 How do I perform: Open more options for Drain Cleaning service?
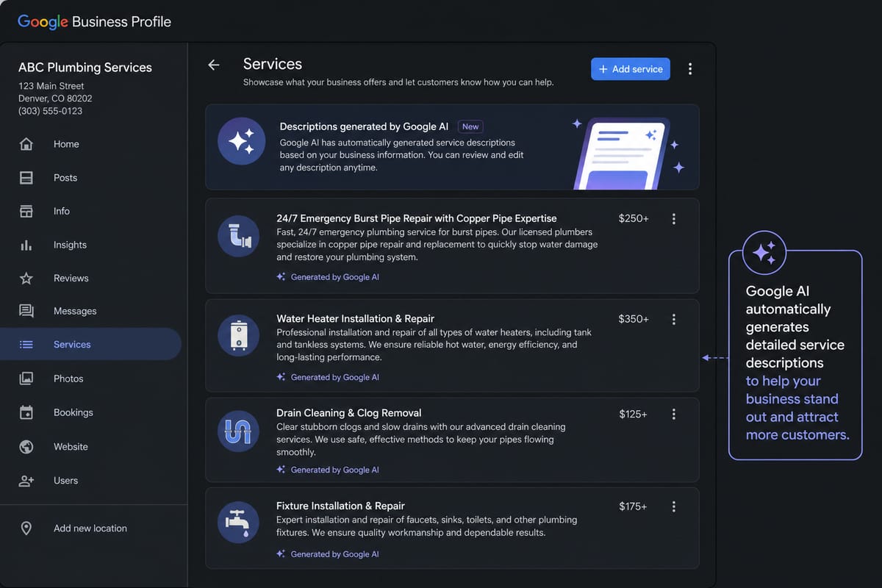click(x=674, y=415)
